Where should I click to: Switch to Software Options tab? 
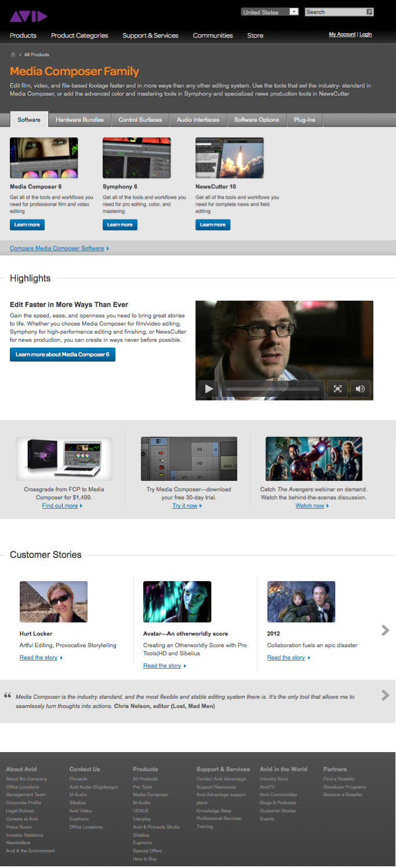(256, 120)
